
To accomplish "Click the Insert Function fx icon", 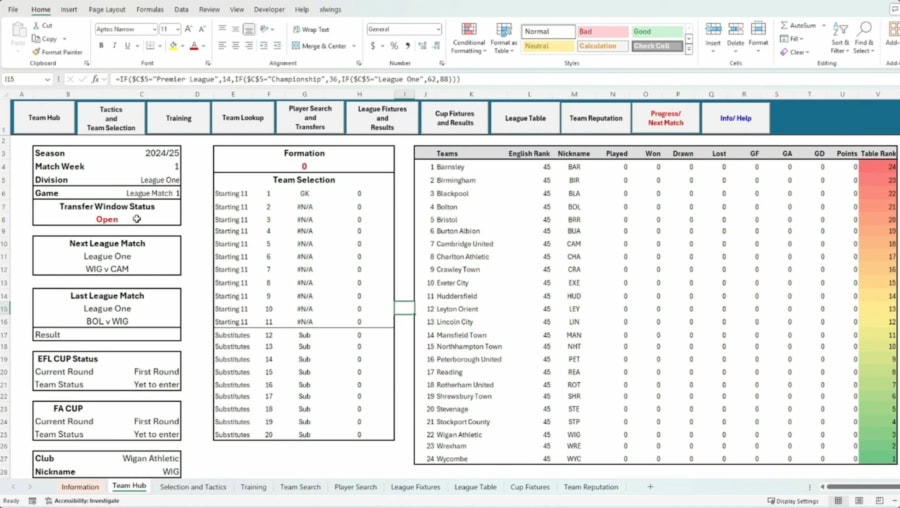I will tap(96, 78).
